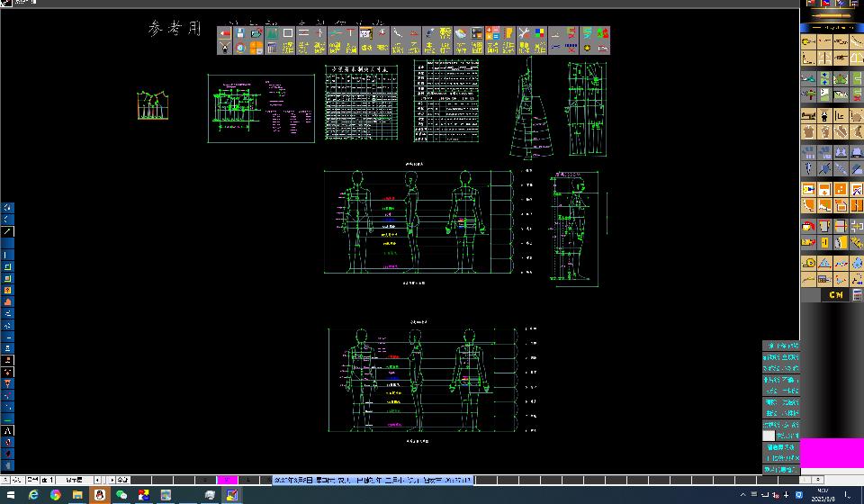Click the left arrow page navigator

tap(98, 480)
